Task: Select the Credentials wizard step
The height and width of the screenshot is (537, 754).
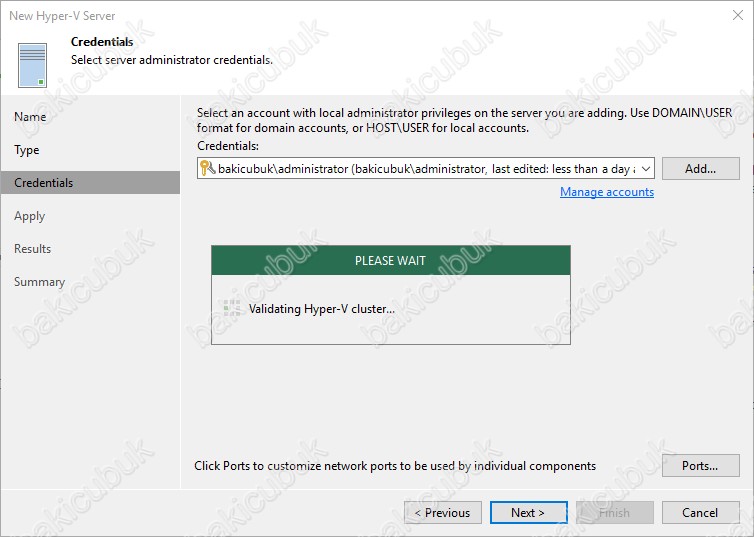Action: [x=90, y=183]
